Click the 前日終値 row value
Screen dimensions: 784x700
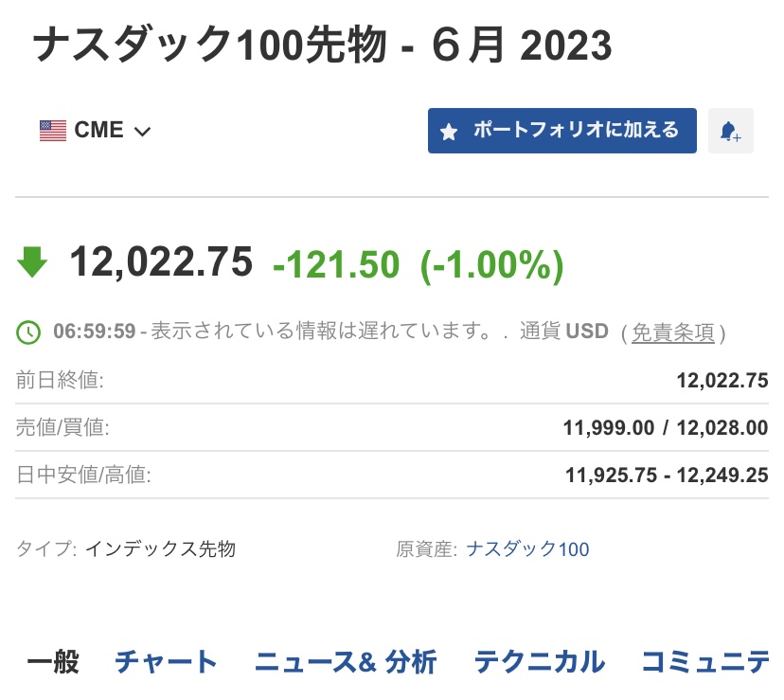pos(722,380)
